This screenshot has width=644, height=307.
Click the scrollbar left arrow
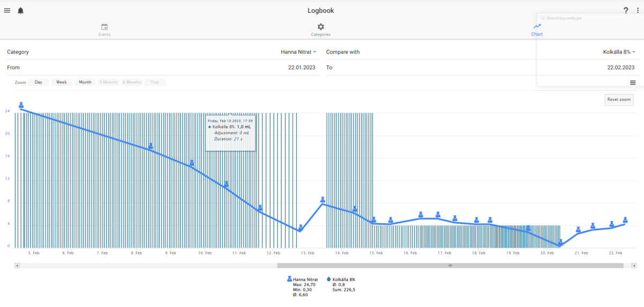pos(17,265)
